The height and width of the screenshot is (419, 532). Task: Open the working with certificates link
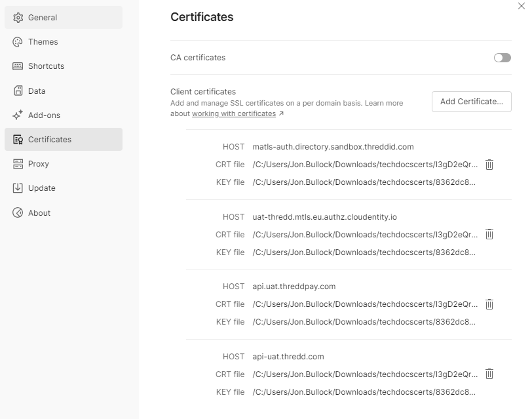coord(234,113)
